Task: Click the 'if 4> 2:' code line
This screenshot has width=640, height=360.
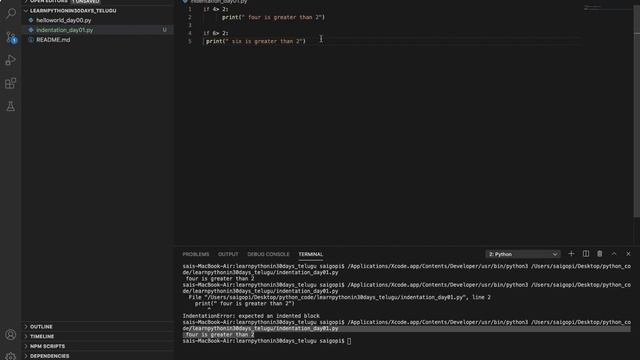Action: click(x=216, y=9)
